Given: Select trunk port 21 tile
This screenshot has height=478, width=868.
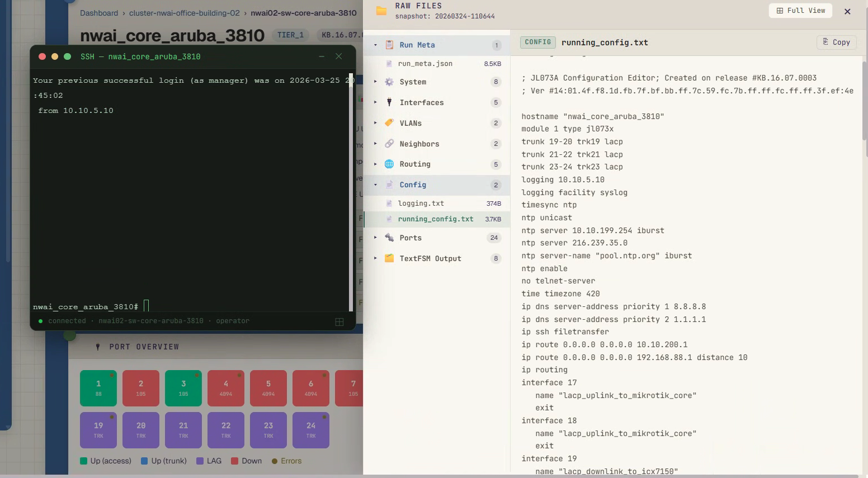Looking at the screenshot, I should pos(183,430).
